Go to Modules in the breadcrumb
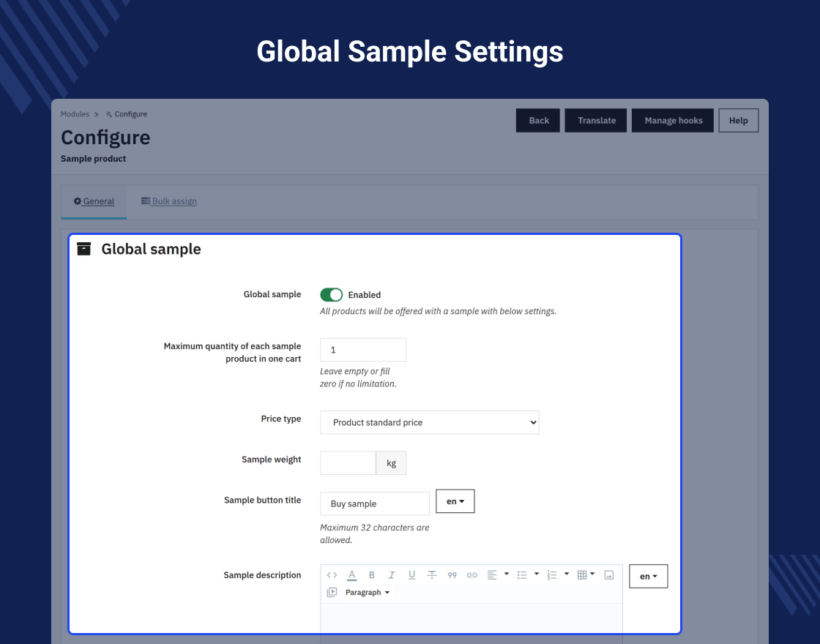The image size is (820, 644). point(75,114)
